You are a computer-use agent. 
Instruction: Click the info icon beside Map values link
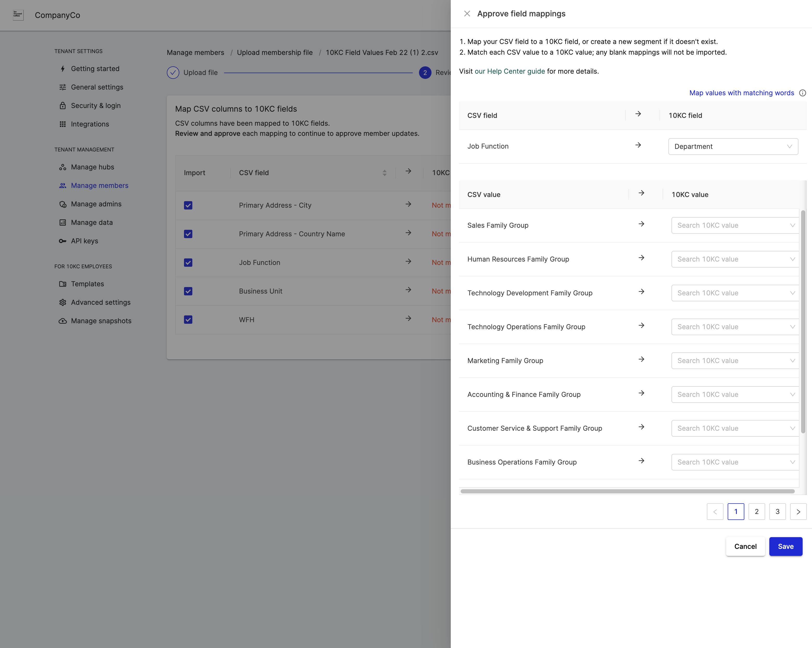pyautogui.click(x=803, y=93)
